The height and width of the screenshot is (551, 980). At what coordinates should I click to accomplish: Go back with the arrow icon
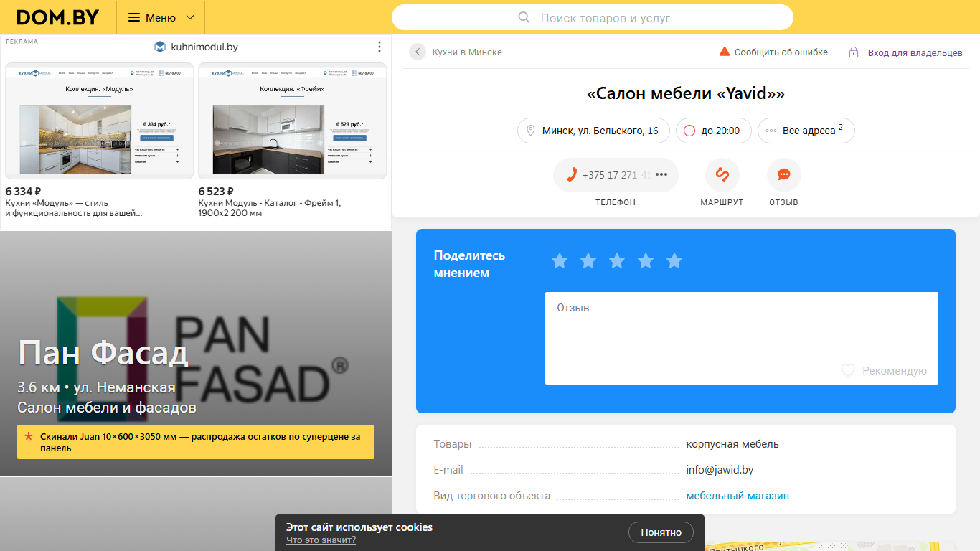coord(418,52)
